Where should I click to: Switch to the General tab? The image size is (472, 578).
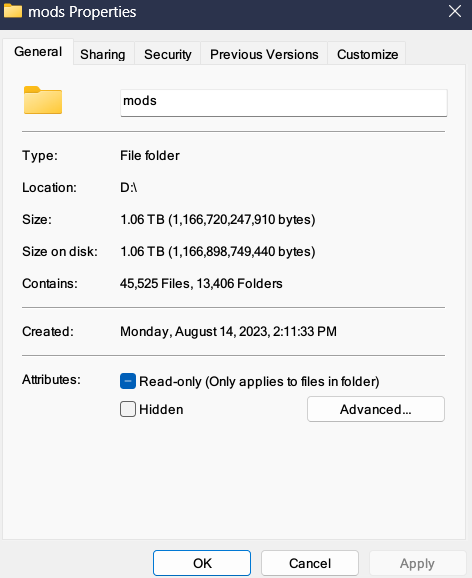(38, 52)
